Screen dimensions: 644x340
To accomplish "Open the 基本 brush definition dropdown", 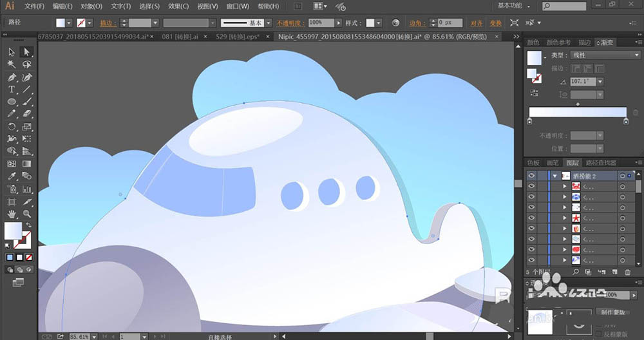I will pyautogui.click(x=268, y=23).
